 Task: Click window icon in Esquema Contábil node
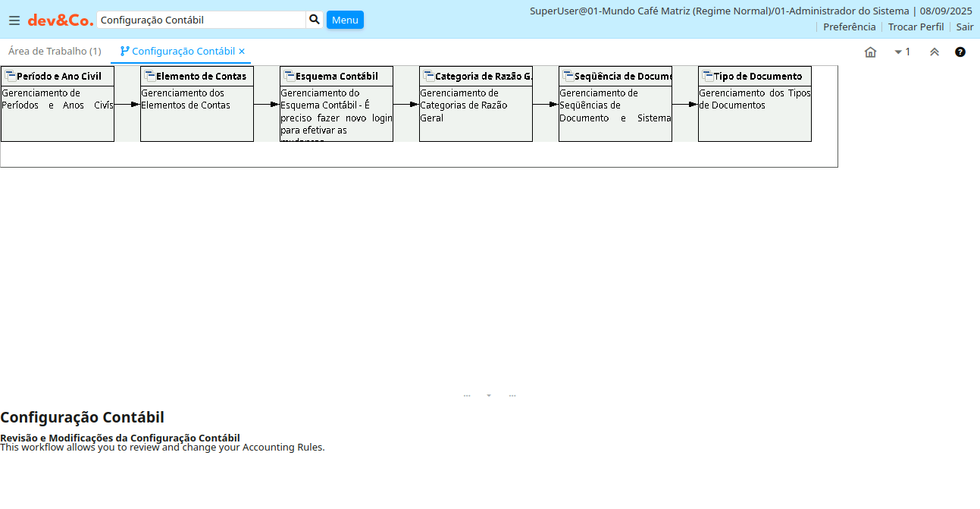point(290,76)
